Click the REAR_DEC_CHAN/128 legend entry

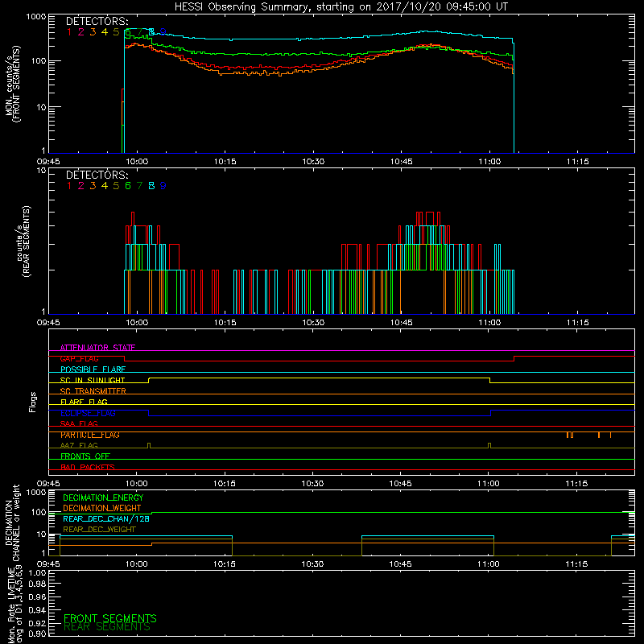click(x=106, y=518)
